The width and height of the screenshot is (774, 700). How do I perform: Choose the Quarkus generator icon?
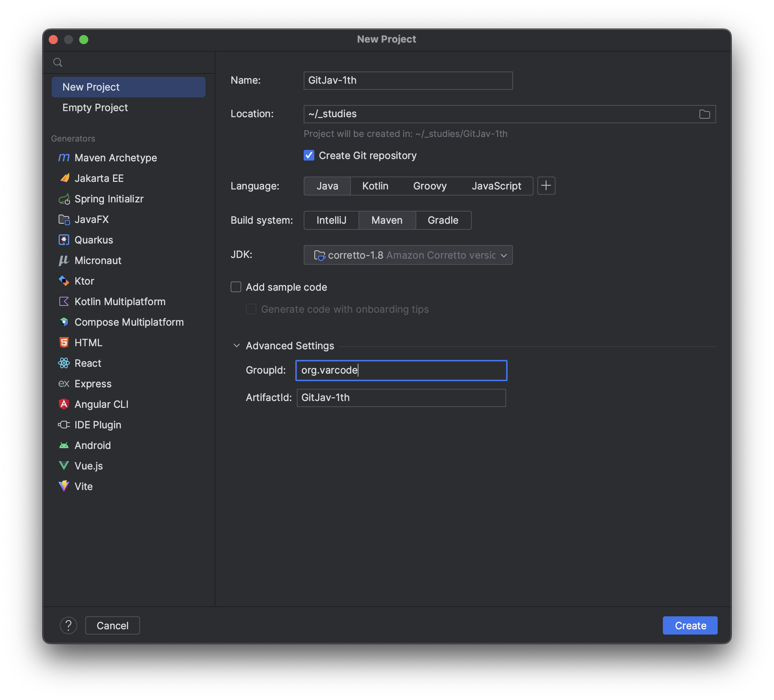click(x=64, y=240)
